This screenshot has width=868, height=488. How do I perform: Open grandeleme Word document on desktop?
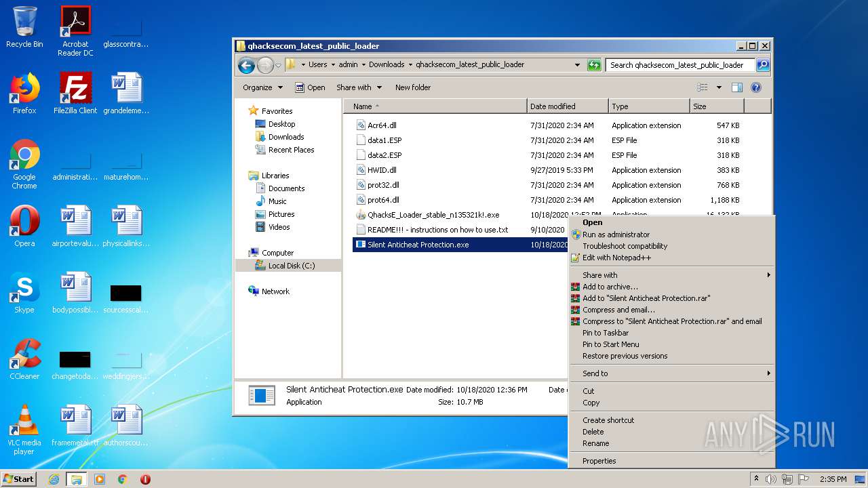click(126, 93)
